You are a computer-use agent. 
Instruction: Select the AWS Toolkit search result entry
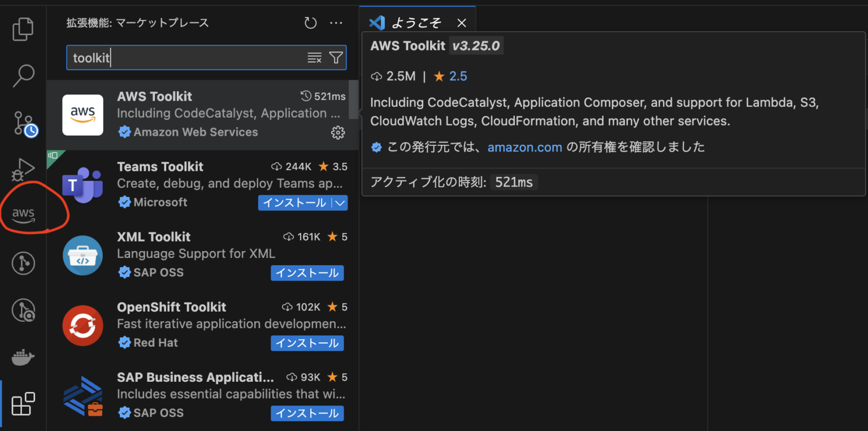tap(198, 113)
